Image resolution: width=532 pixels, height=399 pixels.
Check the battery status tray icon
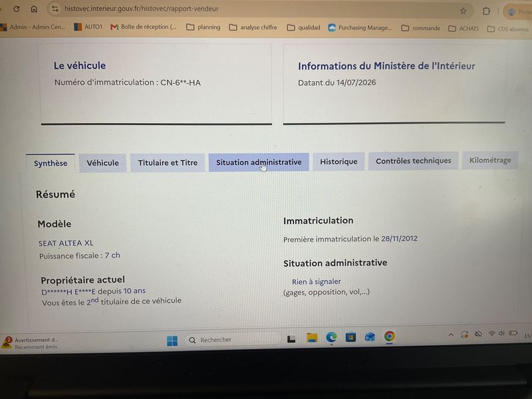(x=513, y=333)
